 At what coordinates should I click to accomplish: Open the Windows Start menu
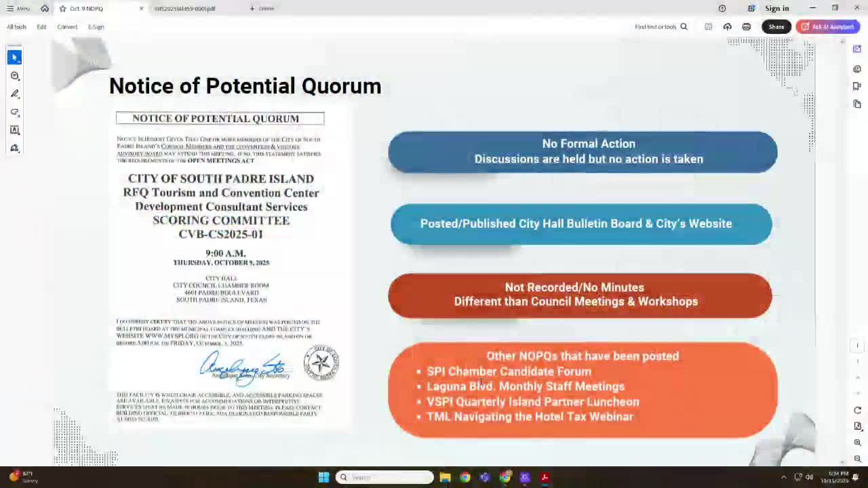coord(323,477)
